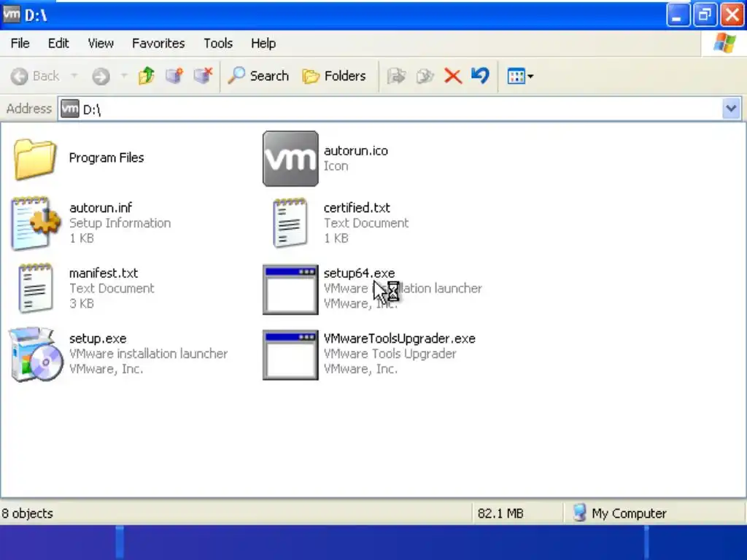Click the My Computer status bar icon

coord(579,513)
